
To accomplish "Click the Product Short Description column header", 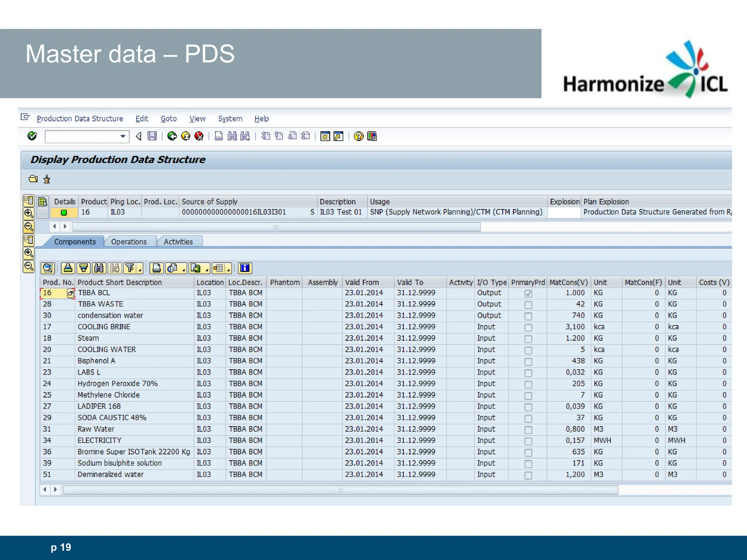I will click(x=119, y=282).
